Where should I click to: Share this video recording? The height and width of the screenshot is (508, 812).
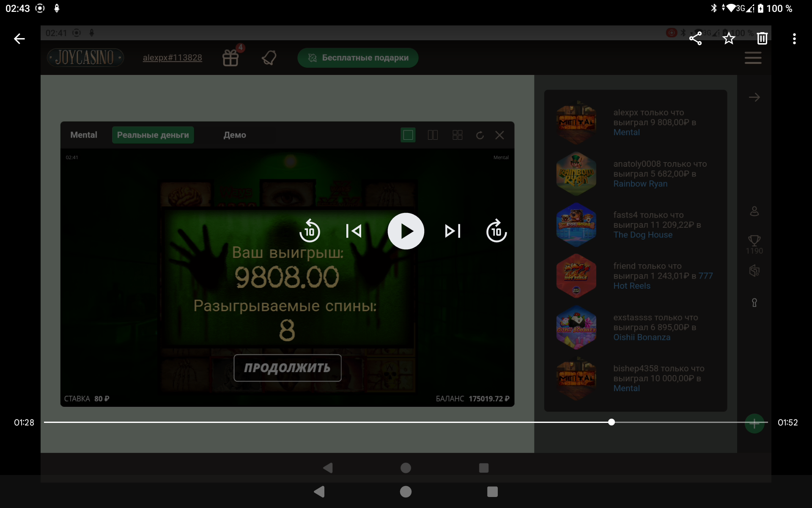pyautogui.click(x=695, y=39)
